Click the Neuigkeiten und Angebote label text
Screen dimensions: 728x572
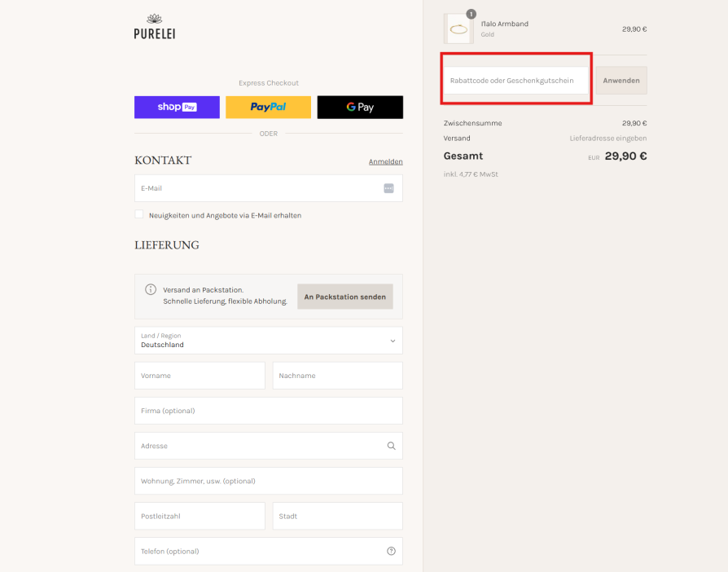226,216
